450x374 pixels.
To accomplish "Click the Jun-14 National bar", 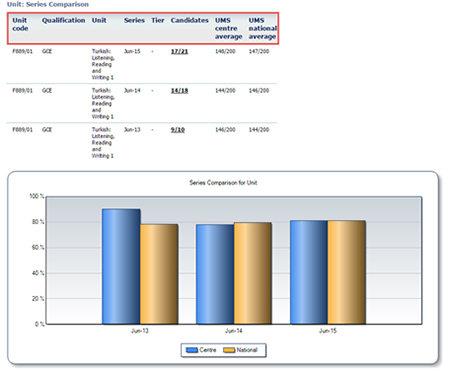I will pos(253,273).
